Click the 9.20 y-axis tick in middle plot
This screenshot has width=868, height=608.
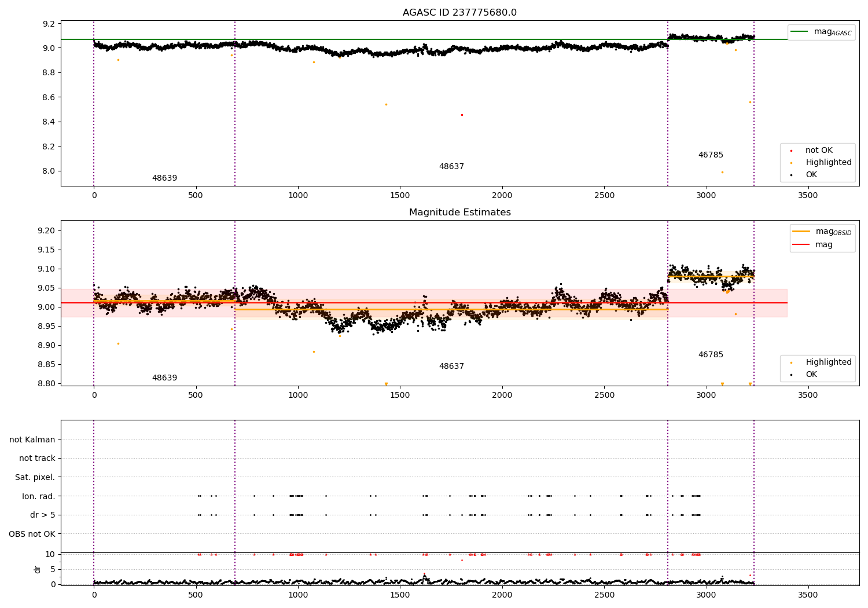[46, 230]
